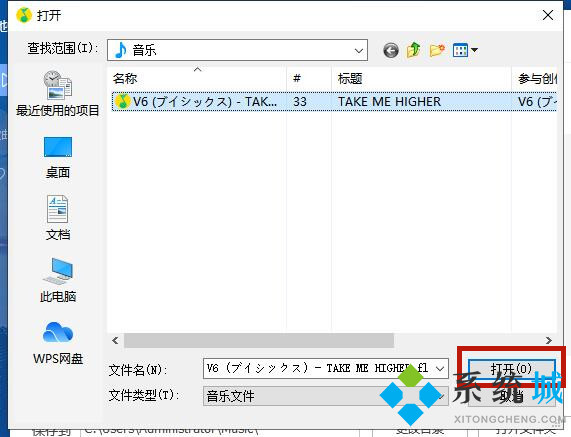571x437 pixels.
Task: Go to 桌面 in the sidebar
Action: pyautogui.click(x=58, y=157)
